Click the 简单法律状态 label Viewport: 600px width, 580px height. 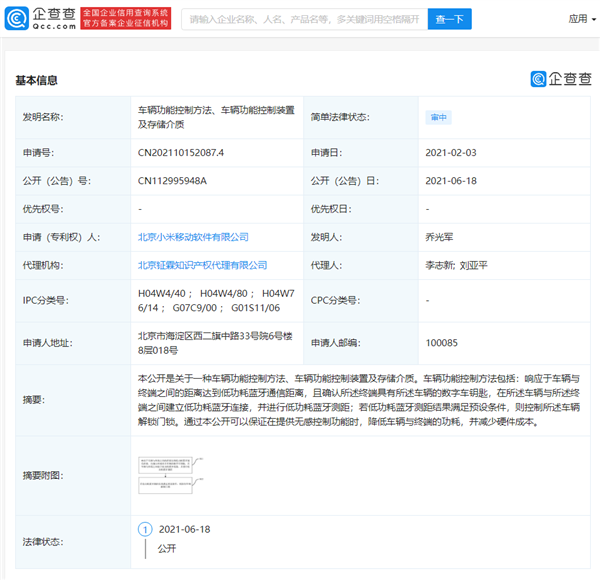tap(340, 117)
